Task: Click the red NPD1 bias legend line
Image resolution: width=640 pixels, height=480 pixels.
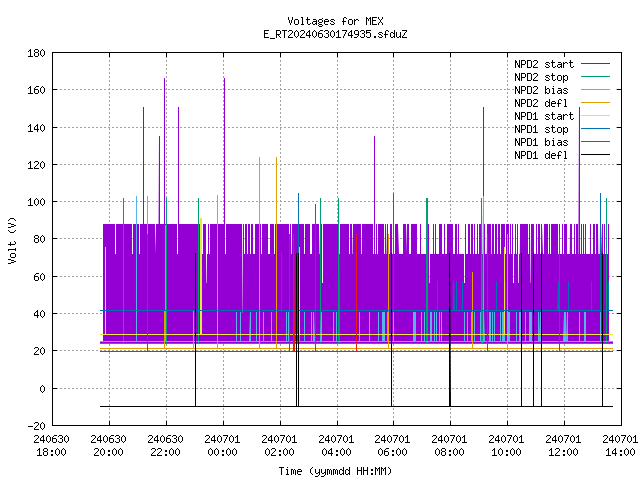Action: tap(595, 142)
